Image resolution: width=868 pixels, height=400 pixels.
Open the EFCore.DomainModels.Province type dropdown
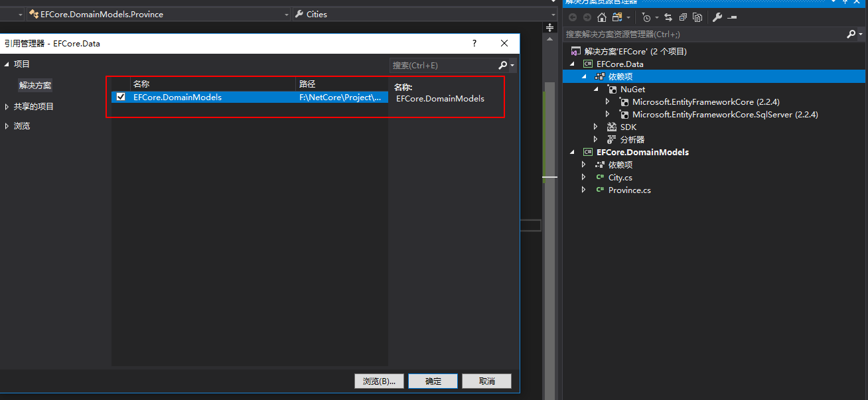(287, 14)
